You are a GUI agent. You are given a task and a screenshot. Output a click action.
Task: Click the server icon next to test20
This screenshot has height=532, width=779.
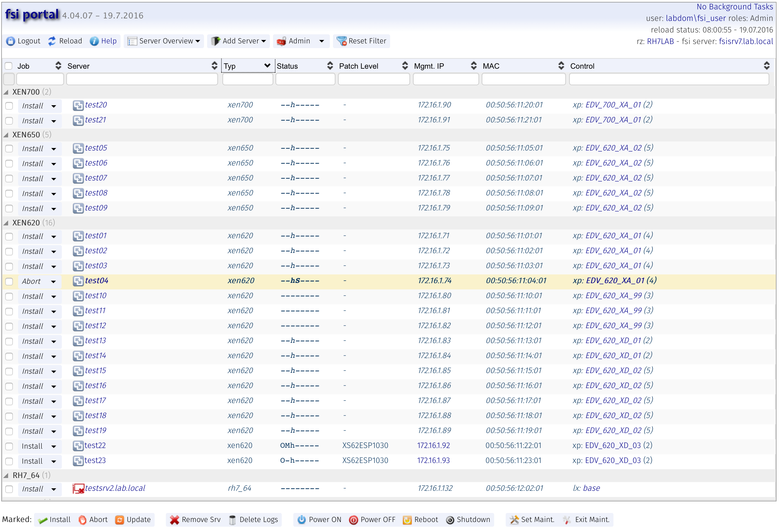point(78,106)
